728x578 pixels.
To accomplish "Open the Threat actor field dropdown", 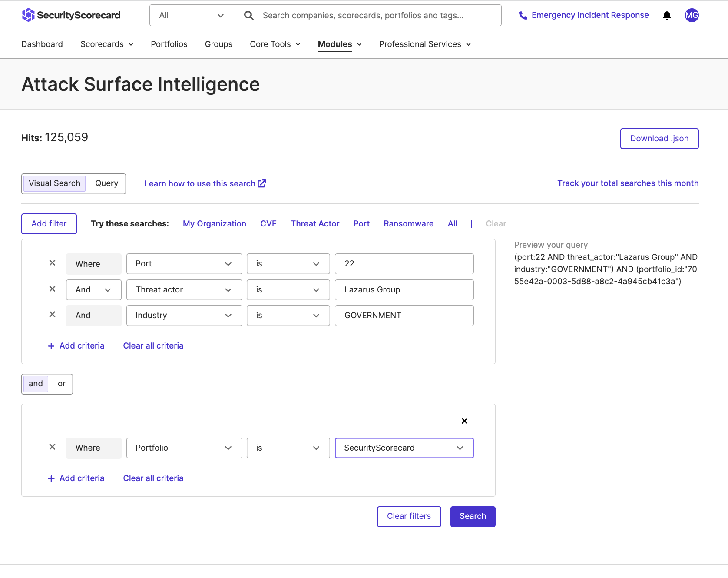I will tap(184, 290).
